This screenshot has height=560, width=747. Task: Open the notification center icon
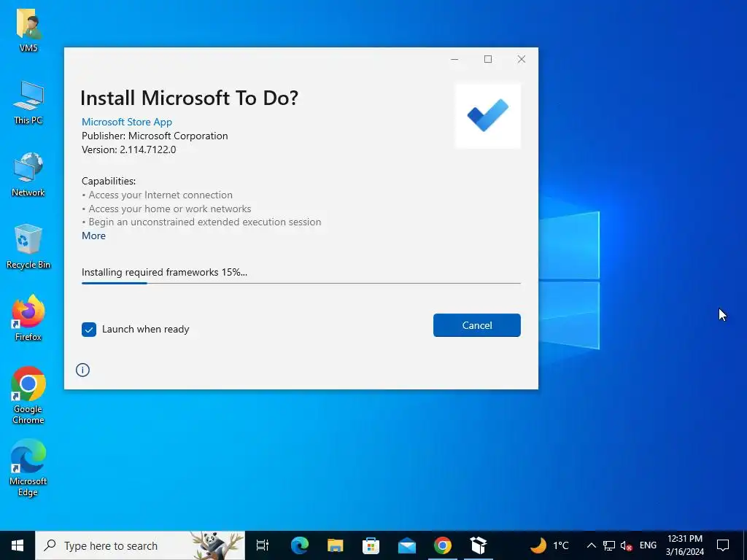tap(723, 545)
